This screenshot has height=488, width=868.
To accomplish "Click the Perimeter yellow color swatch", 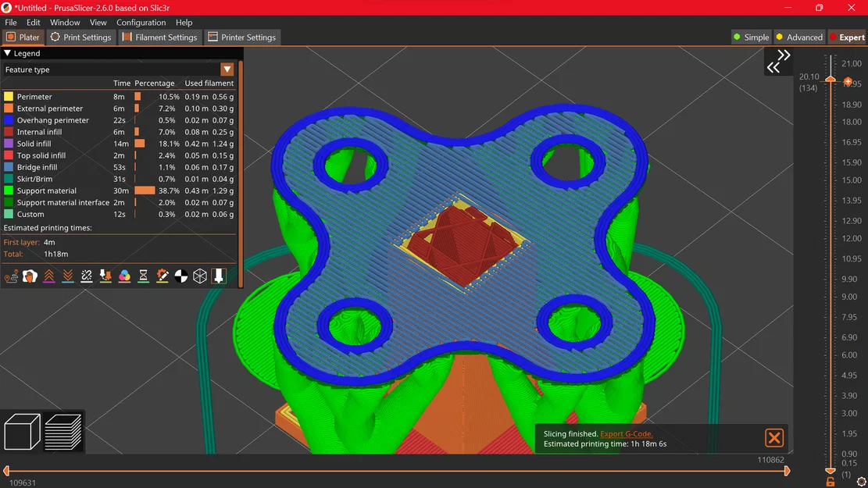I will tap(9, 96).
